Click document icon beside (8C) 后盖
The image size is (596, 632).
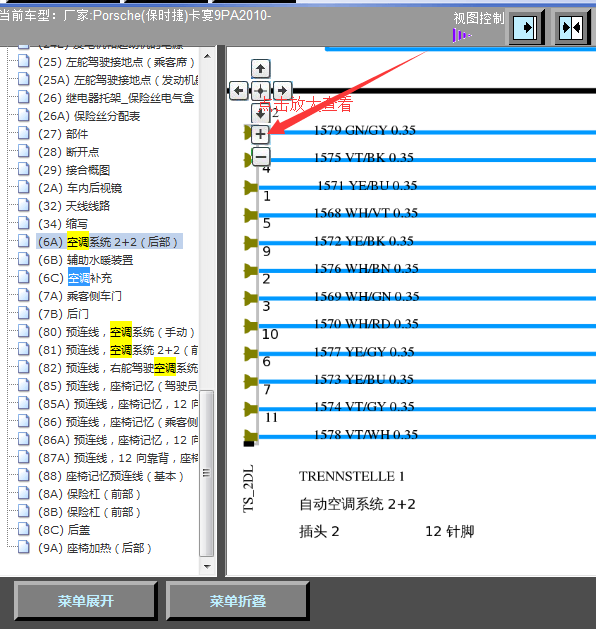24,528
